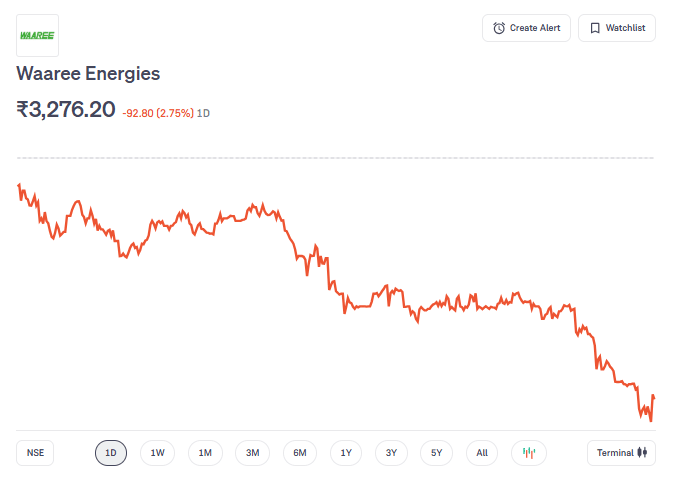Add stock to Watchlist
This screenshot has width=680, height=487.
pos(617,28)
